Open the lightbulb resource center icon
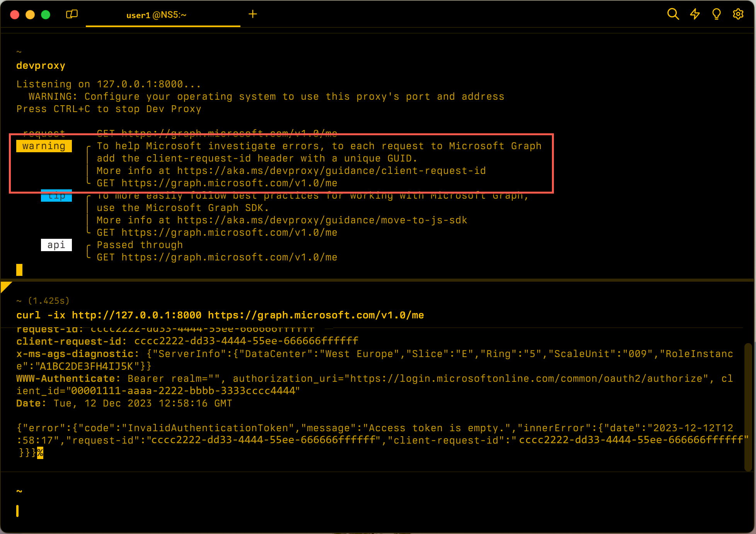Viewport: 756px width, 534px height. click(716, 14)
